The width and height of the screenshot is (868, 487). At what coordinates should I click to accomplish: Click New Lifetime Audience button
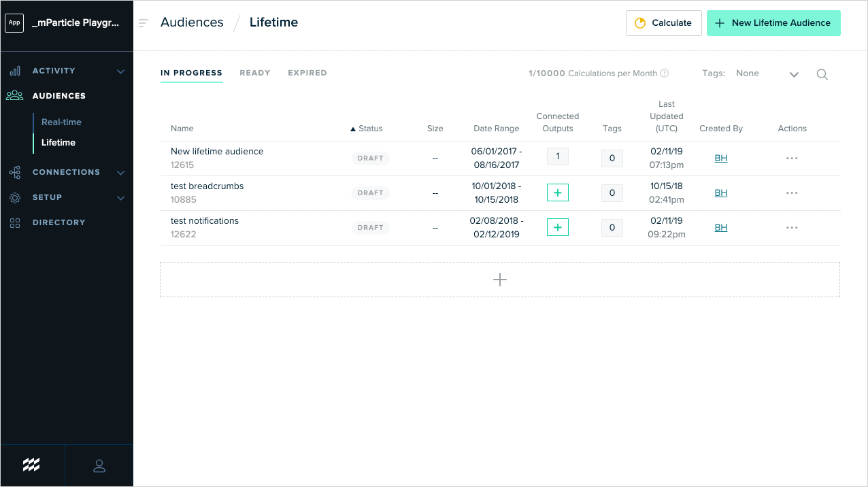pyautogui.click(x=773, y=22)
